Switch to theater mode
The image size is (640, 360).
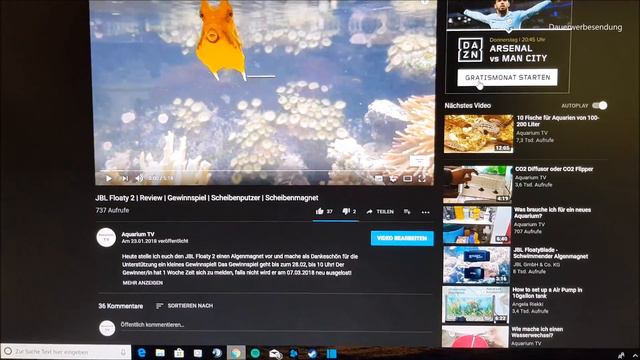click(407, 179)
